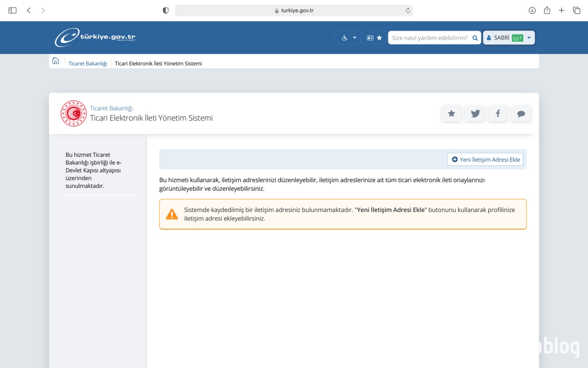
Task: Open the Ticaret Bakanlığı breadcrumb link
Action: [x=88, y=63]
